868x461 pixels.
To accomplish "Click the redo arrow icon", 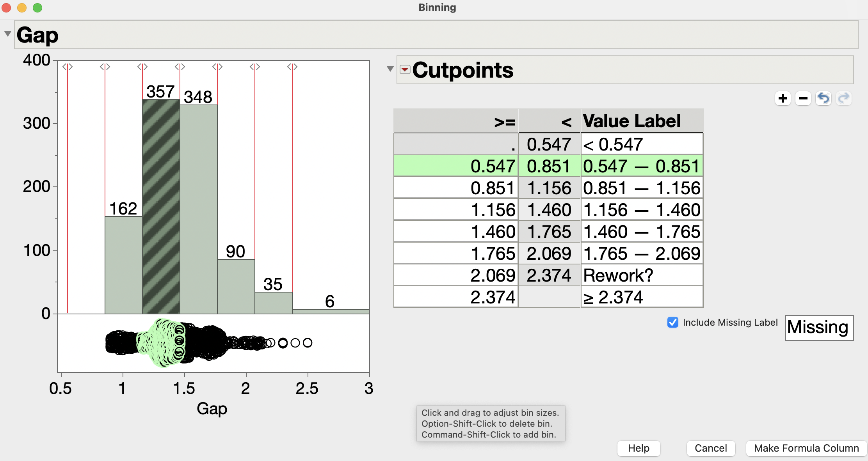I will point(844,98).
